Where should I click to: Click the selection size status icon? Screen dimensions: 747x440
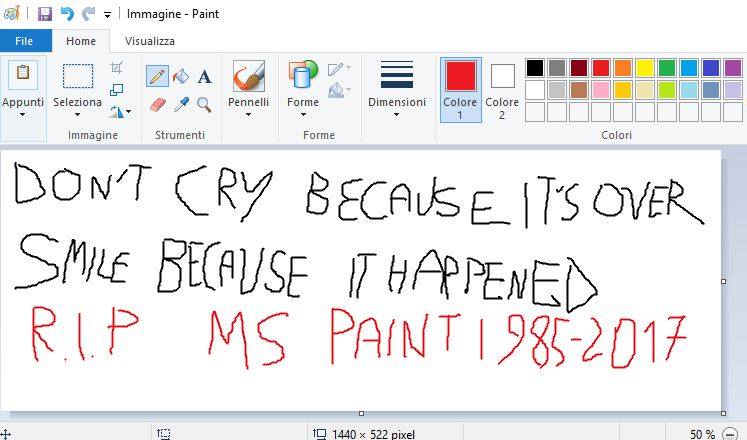pos(163,434)
